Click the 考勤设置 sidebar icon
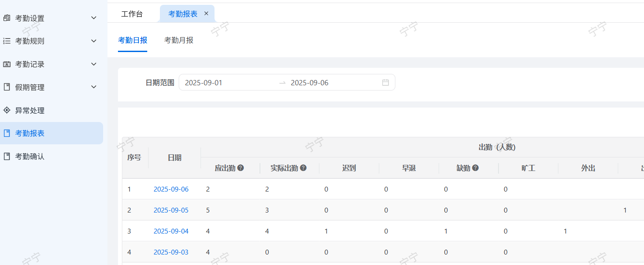This screenshot has width=644, height=265. 7,18
